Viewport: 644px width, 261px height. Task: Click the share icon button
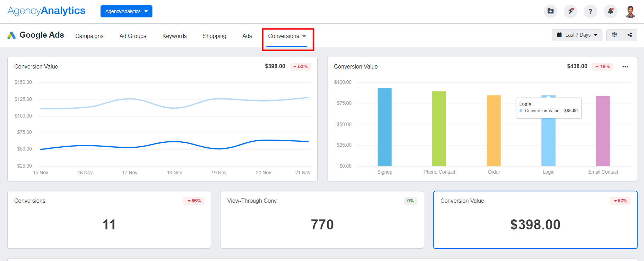point(629,35)
